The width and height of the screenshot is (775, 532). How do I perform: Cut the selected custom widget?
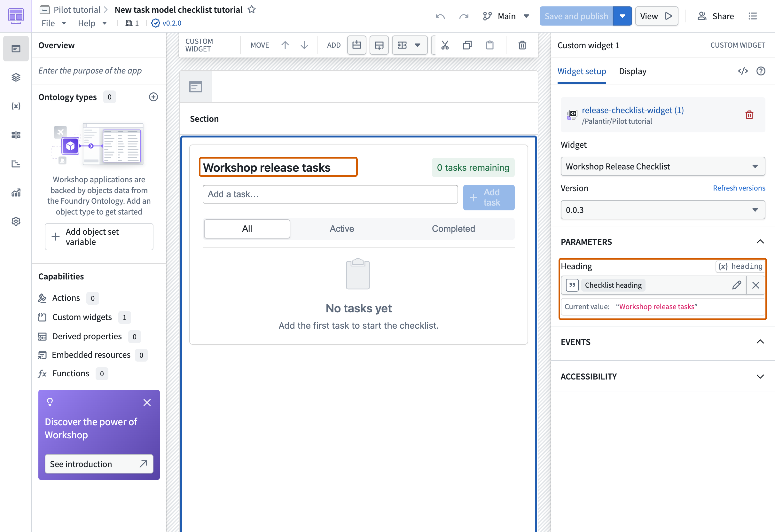445,45
